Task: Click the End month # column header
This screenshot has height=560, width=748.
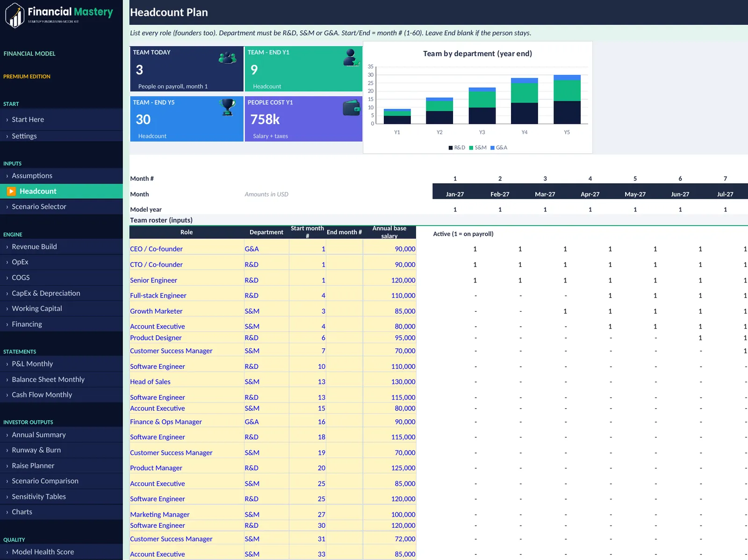Action: (344, 232)
